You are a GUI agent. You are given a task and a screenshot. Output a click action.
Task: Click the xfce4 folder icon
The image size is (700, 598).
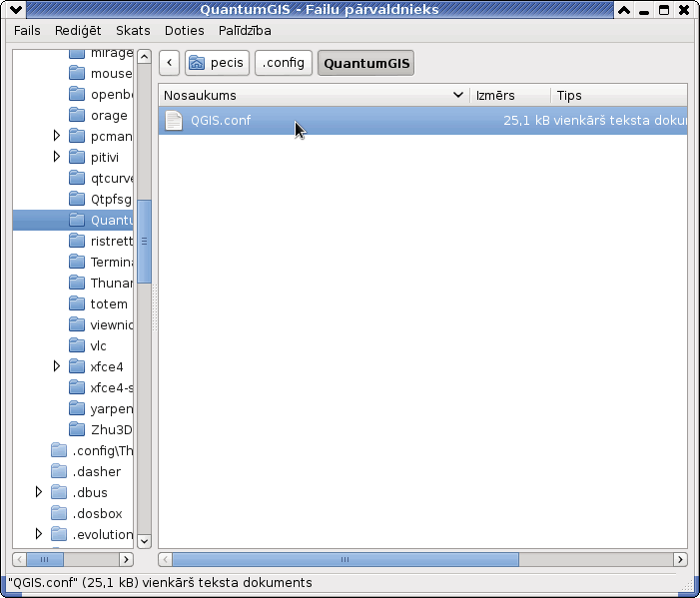[x=77, y=366]
